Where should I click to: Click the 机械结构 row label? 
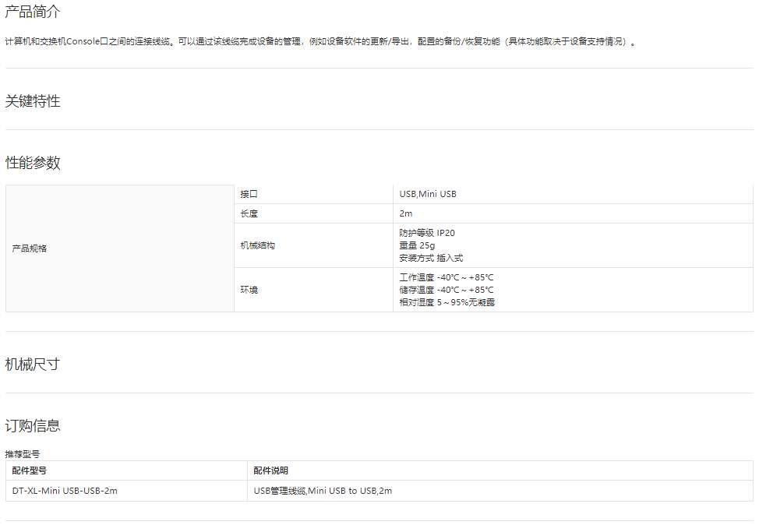click(257, 245)
